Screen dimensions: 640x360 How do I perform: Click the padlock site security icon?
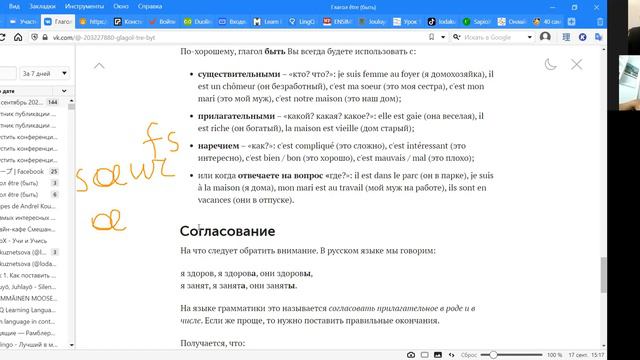[x=45, y=37]
